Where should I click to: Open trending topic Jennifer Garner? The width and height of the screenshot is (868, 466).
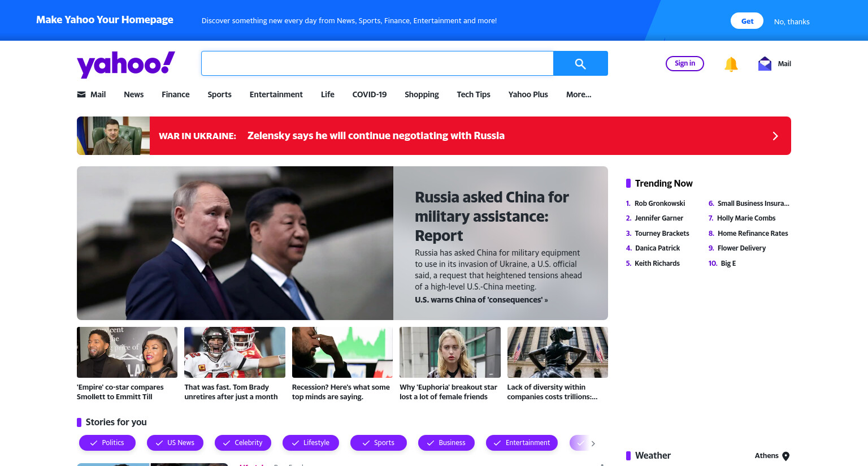pyautogui.click(x=659, y=218)
